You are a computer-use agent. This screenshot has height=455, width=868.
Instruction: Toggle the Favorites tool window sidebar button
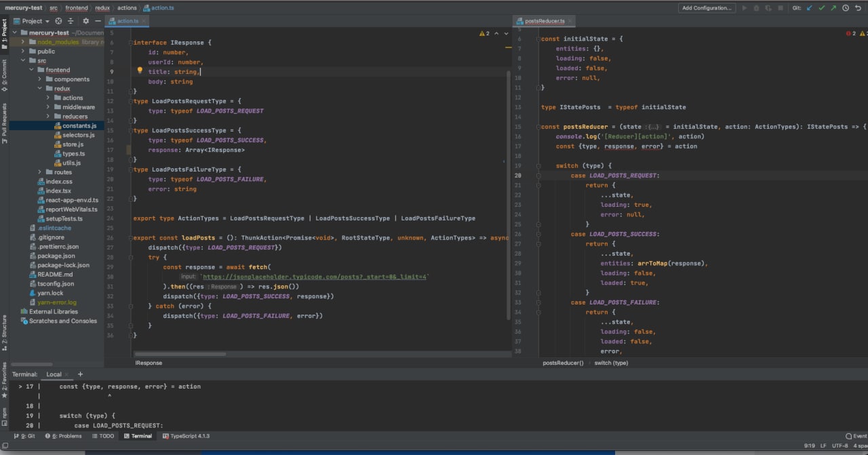pos(4,378)
